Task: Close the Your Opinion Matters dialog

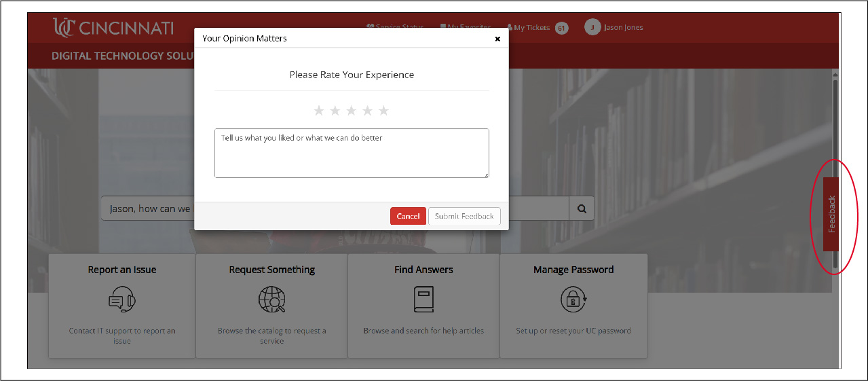Action: click(x=497, y=39)
